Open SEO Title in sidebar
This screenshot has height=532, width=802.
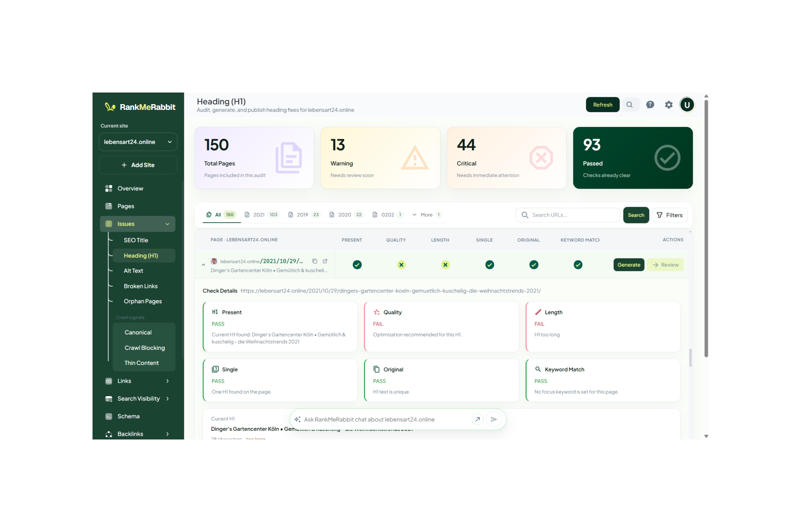(136, 240)
